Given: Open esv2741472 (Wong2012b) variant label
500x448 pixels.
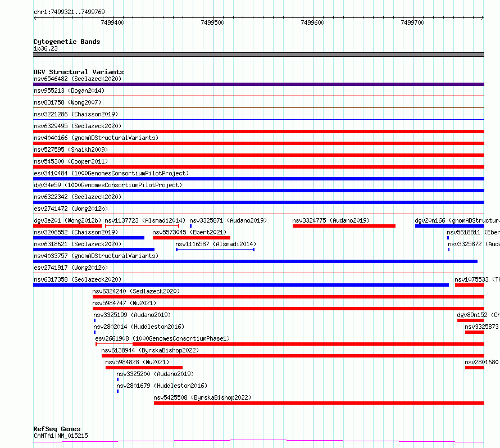Looking at the screenshot, I should point(71,209).
